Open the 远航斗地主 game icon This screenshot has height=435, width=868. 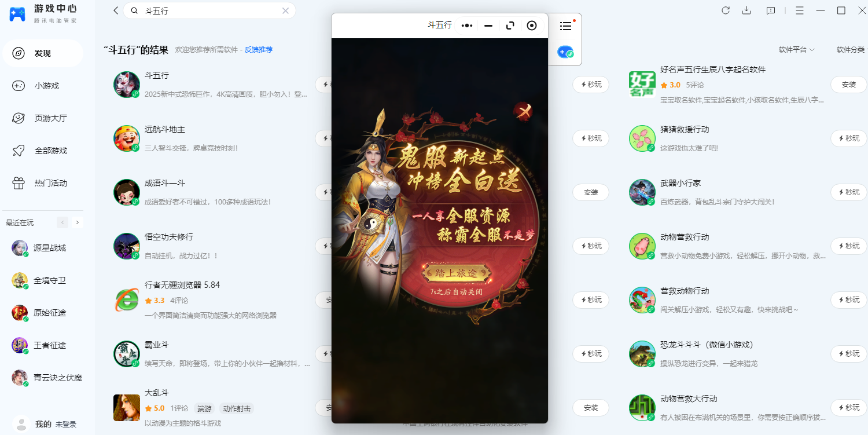(x=127, y=138)
